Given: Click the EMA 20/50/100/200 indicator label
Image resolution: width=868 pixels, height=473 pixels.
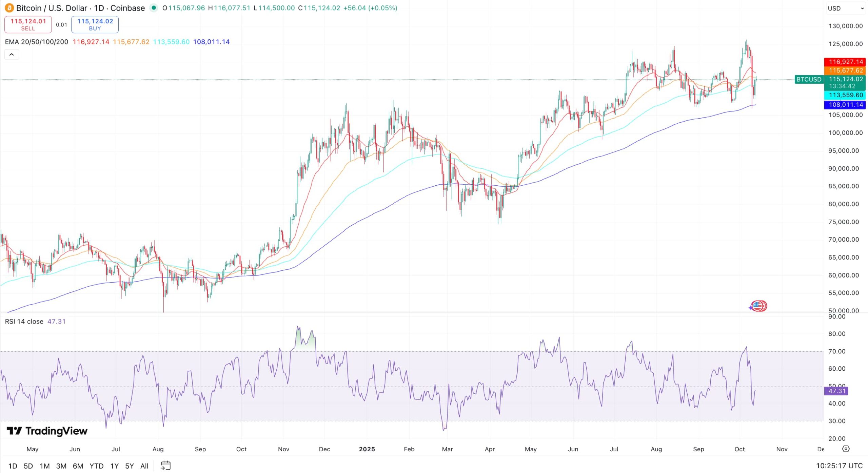Looking at the screenshot, I should coord(37,42).
